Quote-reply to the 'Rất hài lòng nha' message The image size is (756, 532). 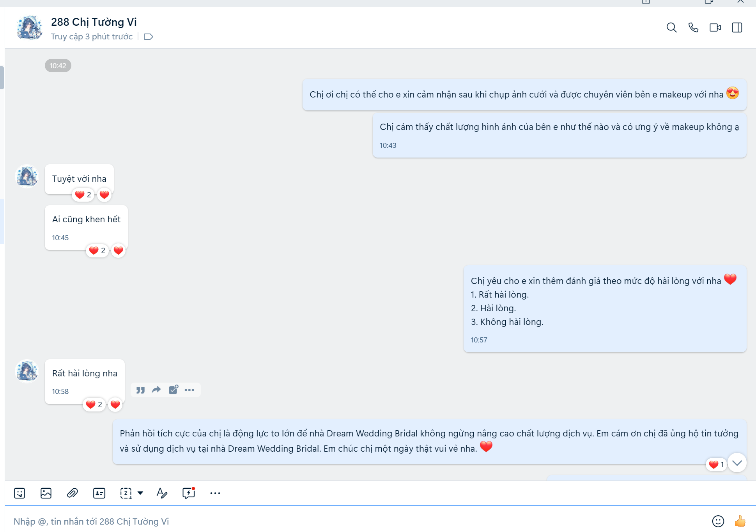tap(140, 390)
